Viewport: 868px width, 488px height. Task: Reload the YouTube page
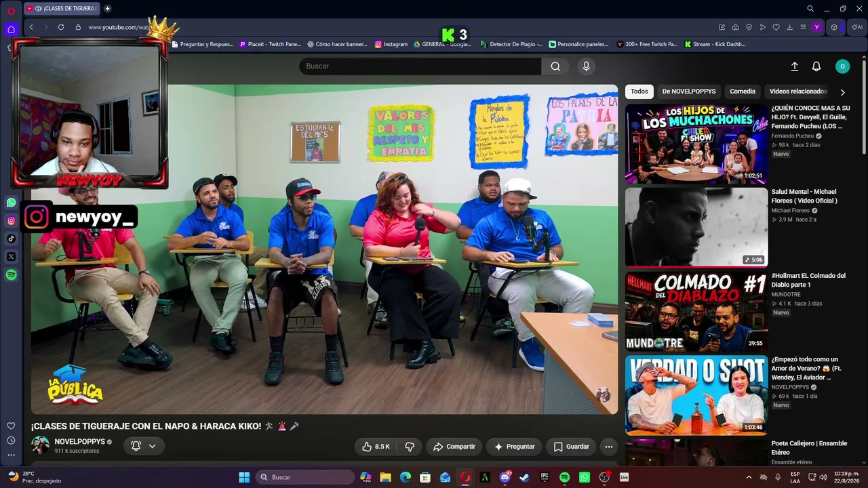pyautogui.click(x=61, y=27)
